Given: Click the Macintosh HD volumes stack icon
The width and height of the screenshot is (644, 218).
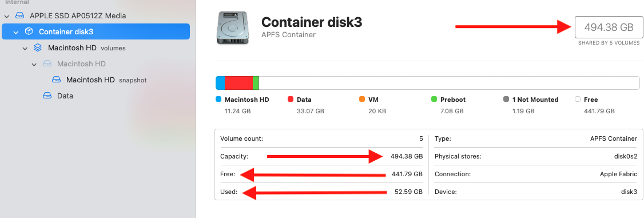Looking at the screenshot, I should [38, 47].
